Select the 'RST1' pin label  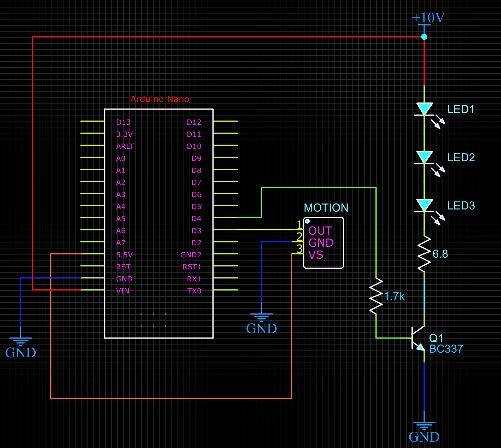(192, 267)
